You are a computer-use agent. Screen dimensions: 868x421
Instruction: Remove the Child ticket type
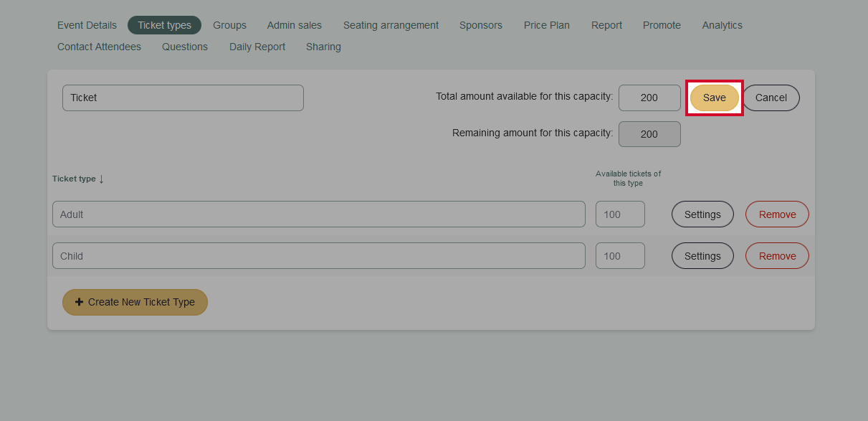(777, 256)
